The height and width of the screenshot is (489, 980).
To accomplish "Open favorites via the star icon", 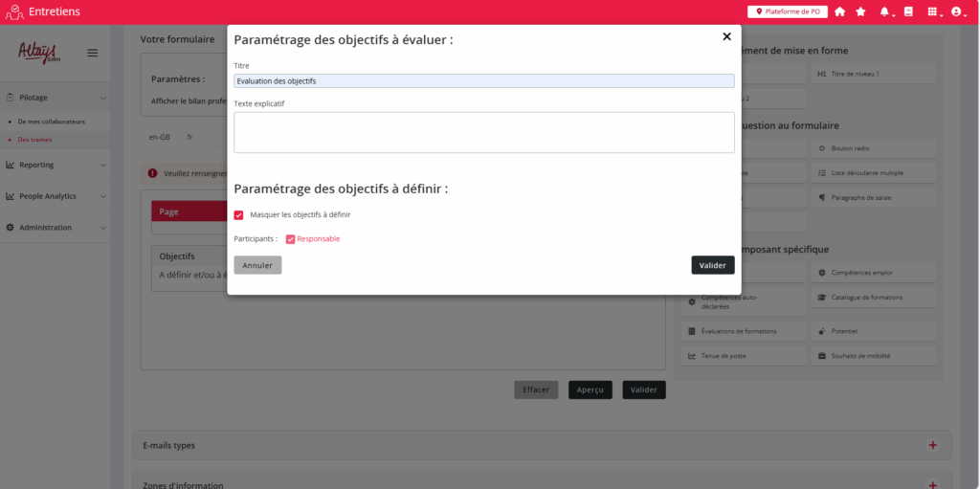I will click(860, 11).
